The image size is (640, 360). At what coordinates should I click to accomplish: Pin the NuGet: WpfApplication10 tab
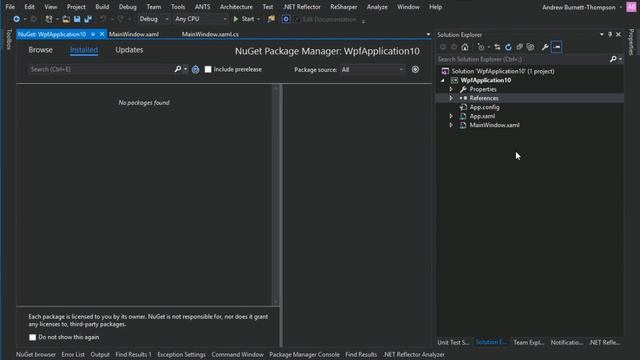pyautogui.click(x=93, y=34)
